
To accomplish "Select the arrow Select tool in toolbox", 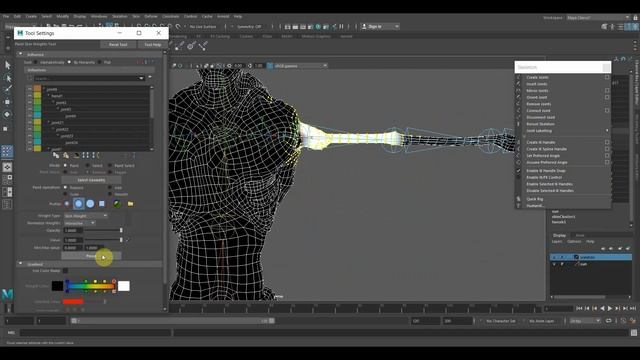I will coord(7,65).
